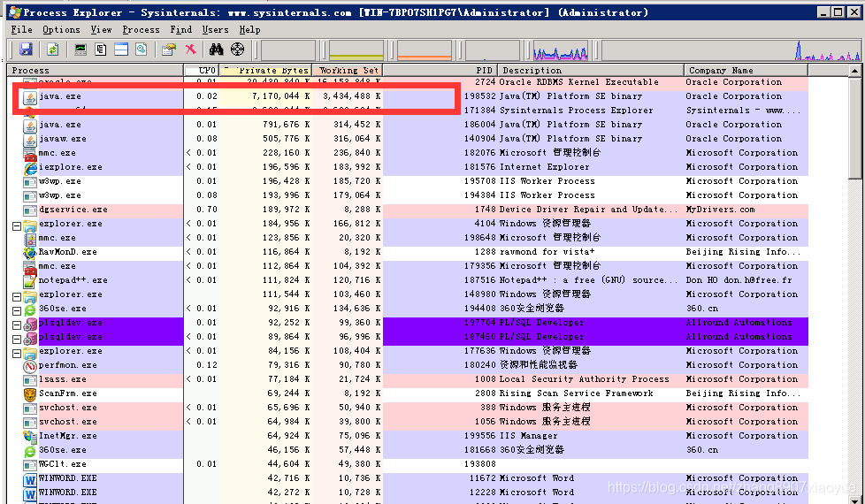
Task: Select the svchost.exe row with PID 1056
Action: (x=408, y=422)
